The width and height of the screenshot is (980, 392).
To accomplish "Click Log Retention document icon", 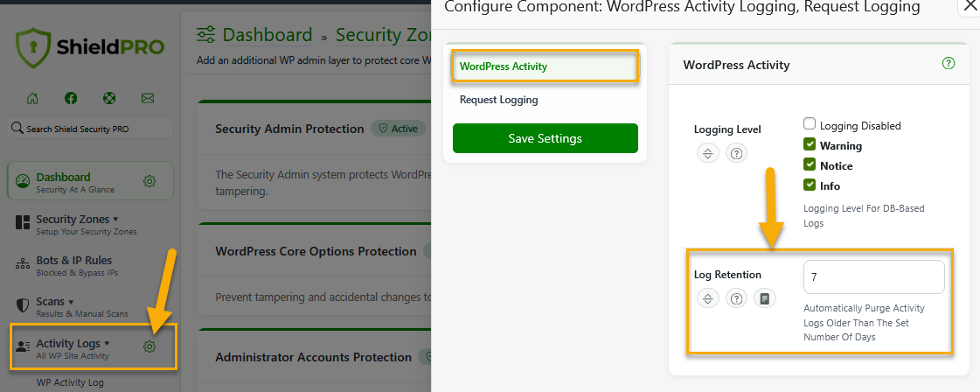I will (x=764, y=299).
